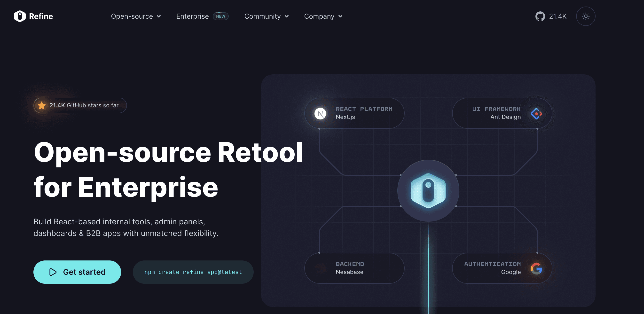The image size is (644, 314).
Task: Click the Refine hexagon logo icon
Action: click(20, 16)
